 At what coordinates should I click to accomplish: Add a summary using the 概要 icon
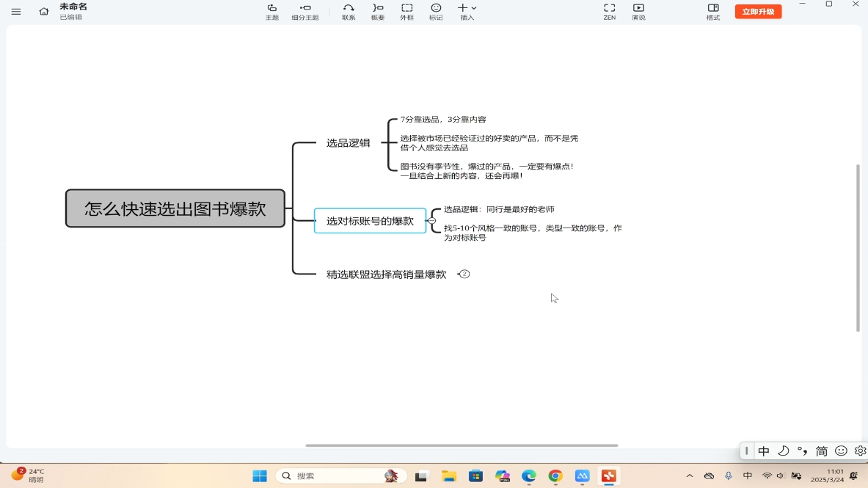(x=377, y=11)
